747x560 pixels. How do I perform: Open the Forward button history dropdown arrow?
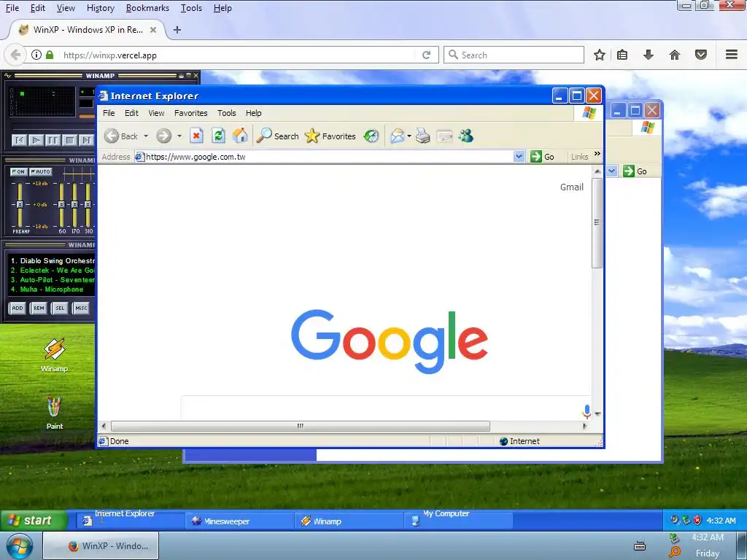[x=179, y=136]
